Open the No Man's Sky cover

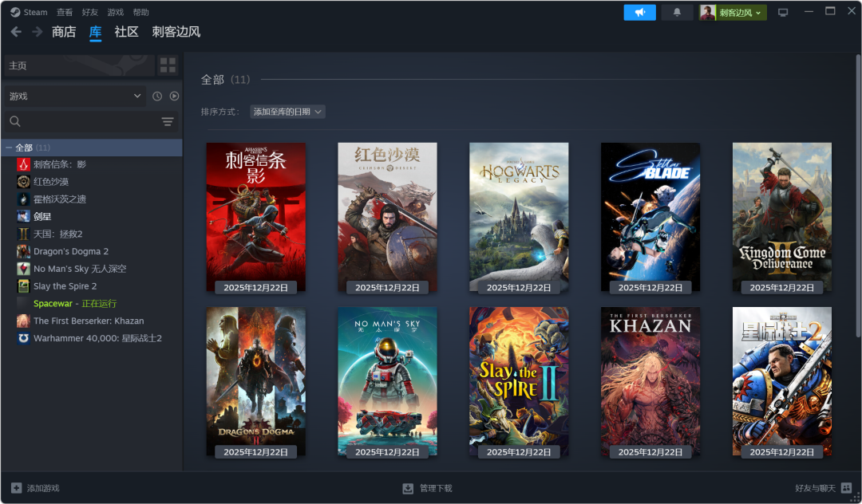point(387,381)
